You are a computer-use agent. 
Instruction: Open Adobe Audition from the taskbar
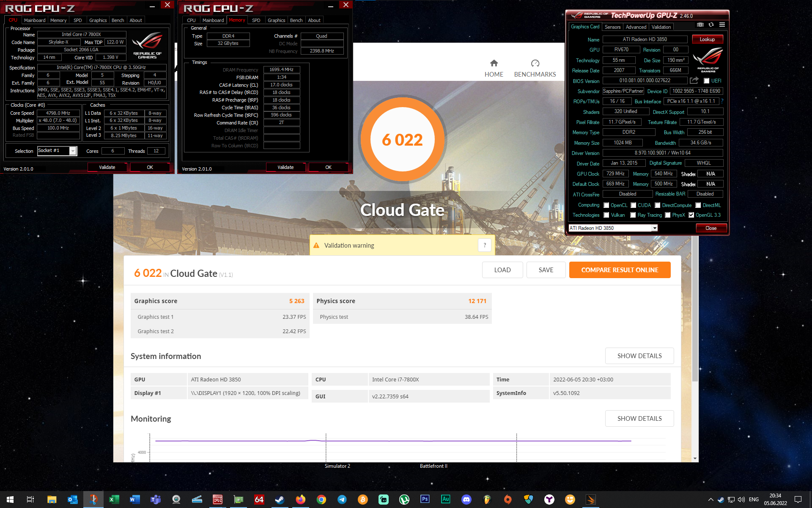coord(445,500)
